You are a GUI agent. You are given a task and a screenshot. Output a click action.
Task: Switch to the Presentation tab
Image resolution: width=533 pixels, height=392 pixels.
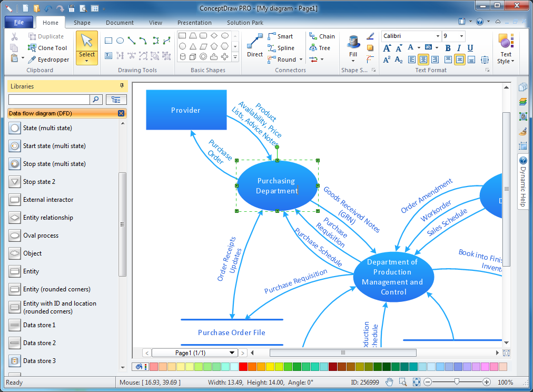(x=194, y=23)
